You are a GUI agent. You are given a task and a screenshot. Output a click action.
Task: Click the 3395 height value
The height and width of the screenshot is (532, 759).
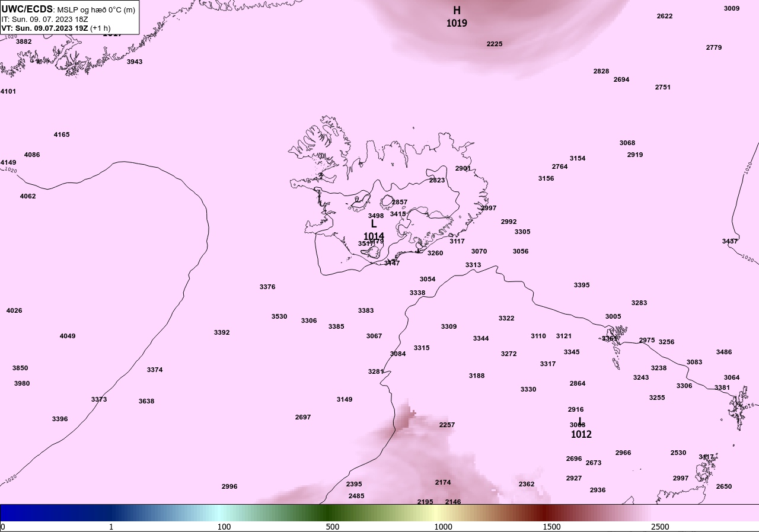pos(582,285)
